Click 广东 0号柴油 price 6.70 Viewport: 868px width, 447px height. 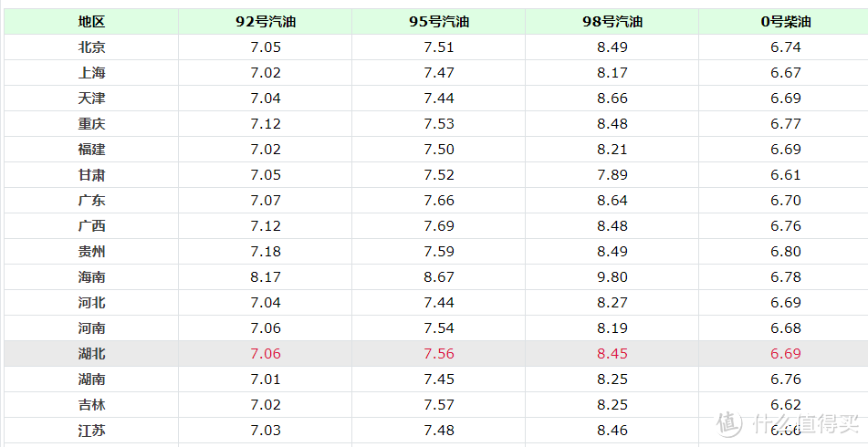coord(786,201)
